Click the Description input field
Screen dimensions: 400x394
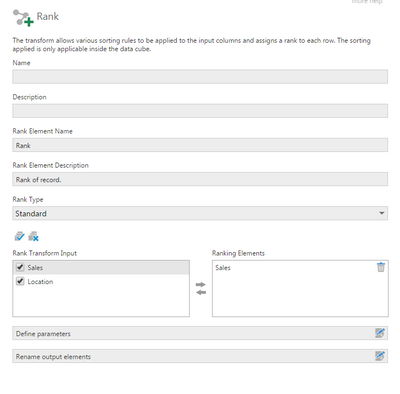(200, 111)
